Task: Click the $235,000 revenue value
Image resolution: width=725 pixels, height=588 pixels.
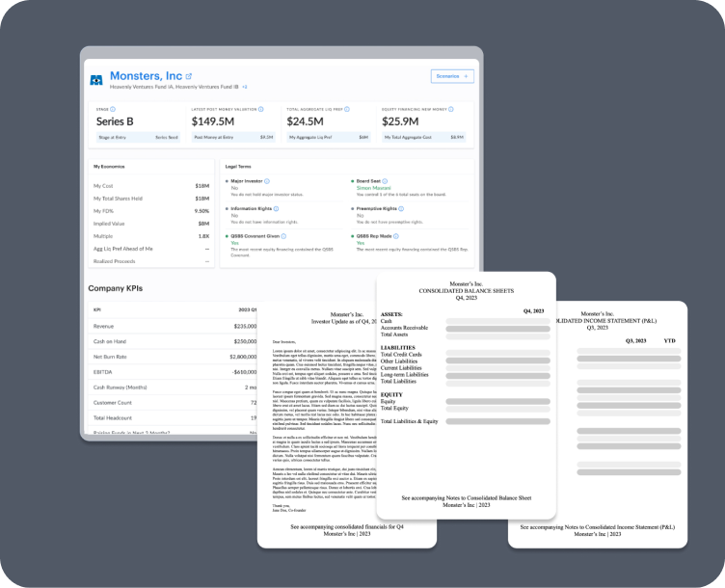Action: pos(245,326)
